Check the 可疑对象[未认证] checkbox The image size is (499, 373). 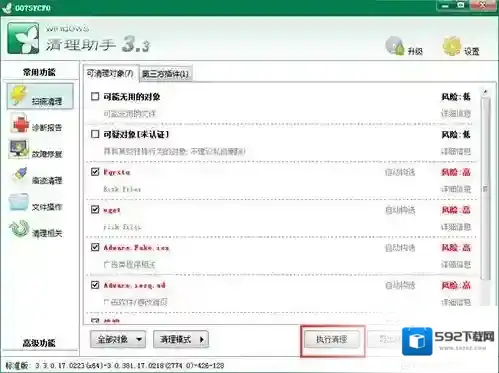click(95, 134)
